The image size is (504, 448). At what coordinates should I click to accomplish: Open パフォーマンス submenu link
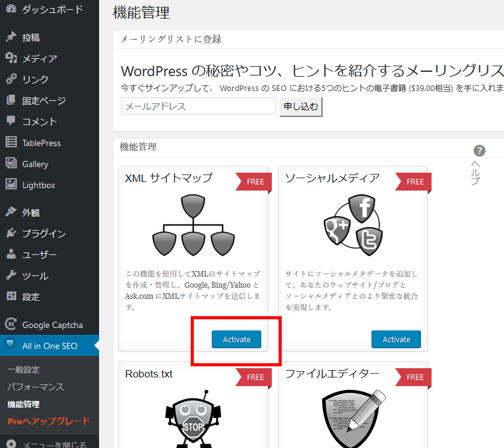pos(35,387)
